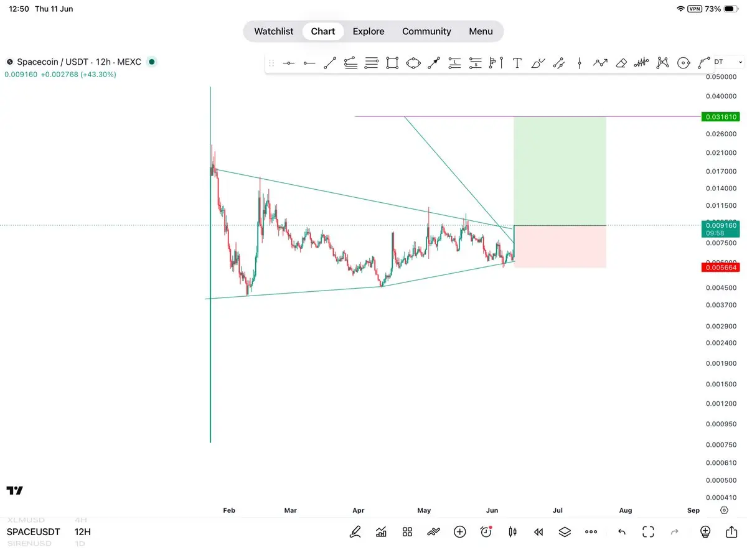Change chart type via candlestick icon
This screenshot has height=560, width=747.
coord(512,532)
